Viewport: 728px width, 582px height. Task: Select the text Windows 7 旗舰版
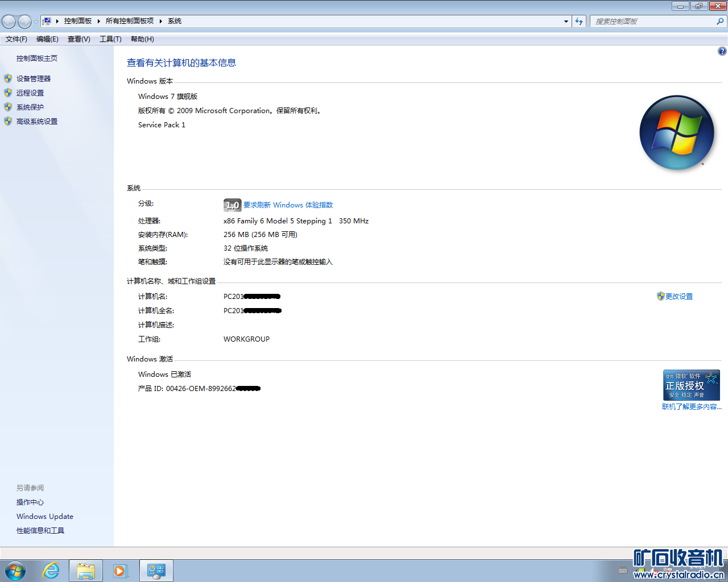pos(168,97)
